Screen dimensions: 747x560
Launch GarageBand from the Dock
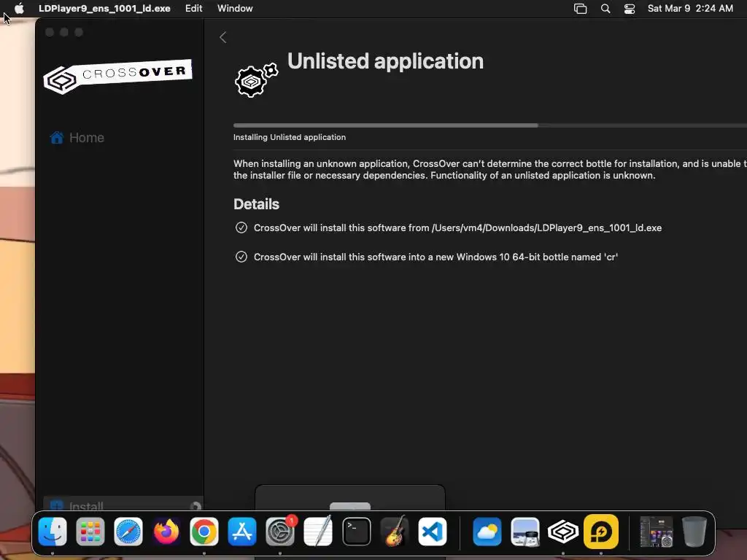pyautogui.click(x=395, y=532)
